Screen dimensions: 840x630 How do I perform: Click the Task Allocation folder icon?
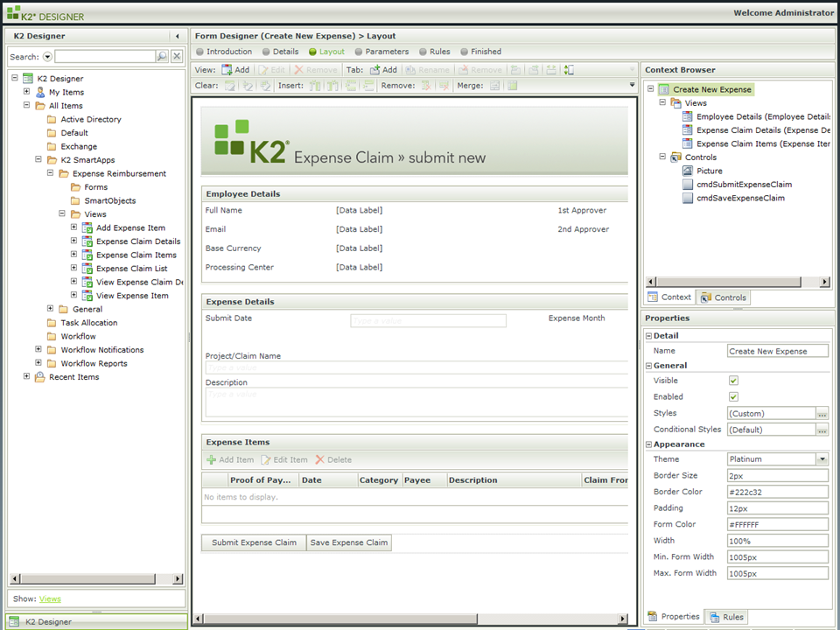click(x=52, y=323)
